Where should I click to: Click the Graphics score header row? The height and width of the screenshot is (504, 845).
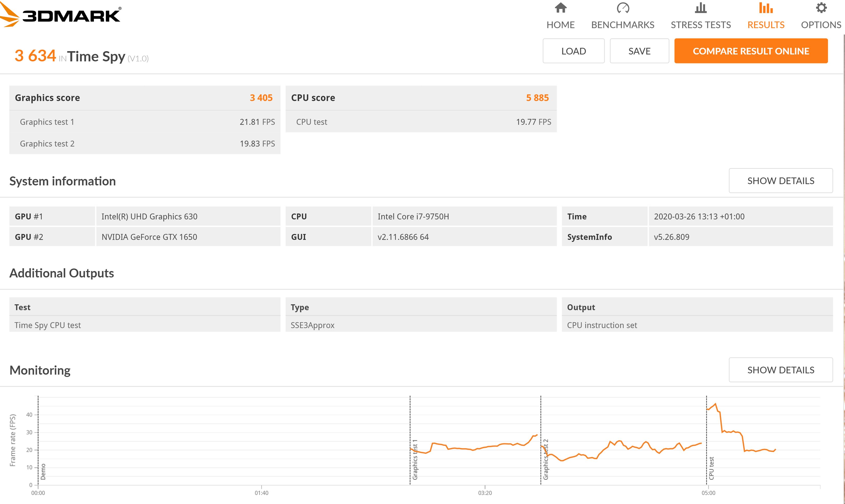pos(144,98)
